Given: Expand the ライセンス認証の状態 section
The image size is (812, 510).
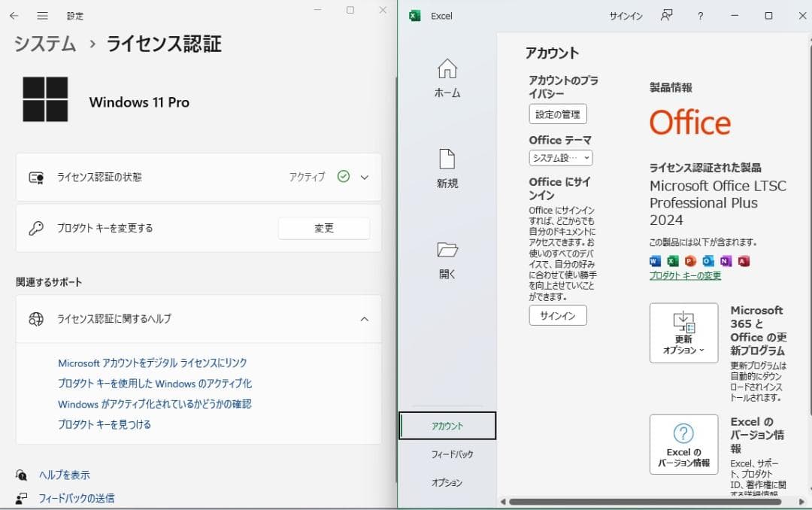Looking at the screenshot, I should [x=364, y=178].
